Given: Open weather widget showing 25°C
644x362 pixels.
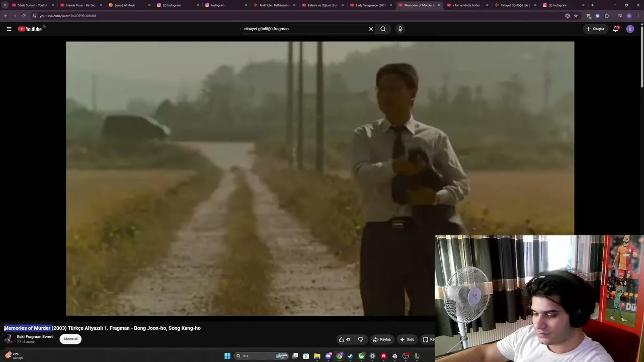Looking at the screenshot, I should 14,356.
